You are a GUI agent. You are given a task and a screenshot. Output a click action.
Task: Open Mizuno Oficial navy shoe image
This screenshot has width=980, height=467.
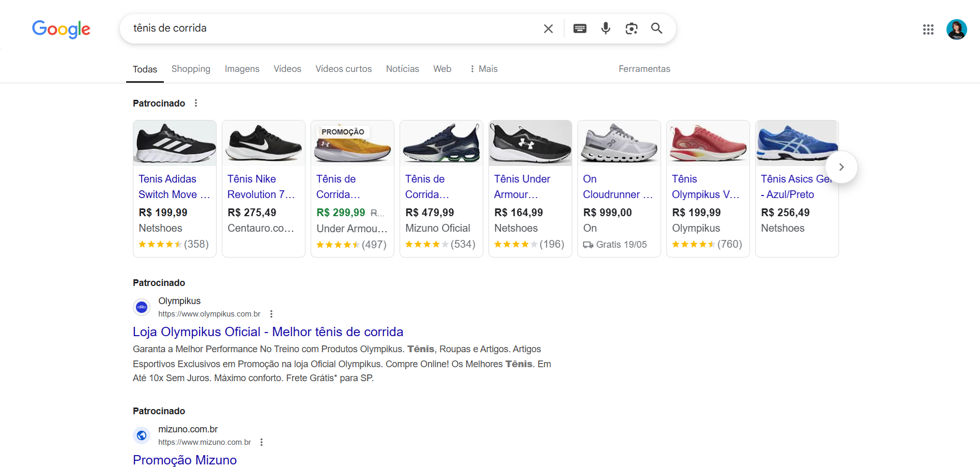(441, 143)
